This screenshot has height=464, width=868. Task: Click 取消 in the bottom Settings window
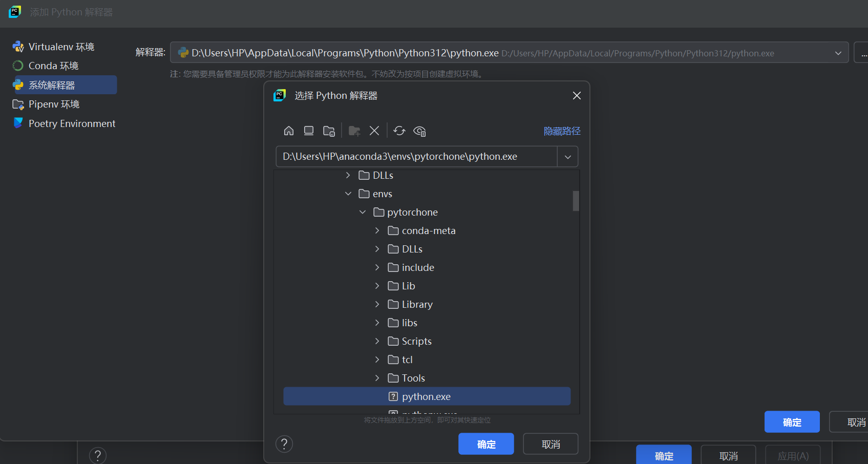pyautogui.click(x=728, y=455)
